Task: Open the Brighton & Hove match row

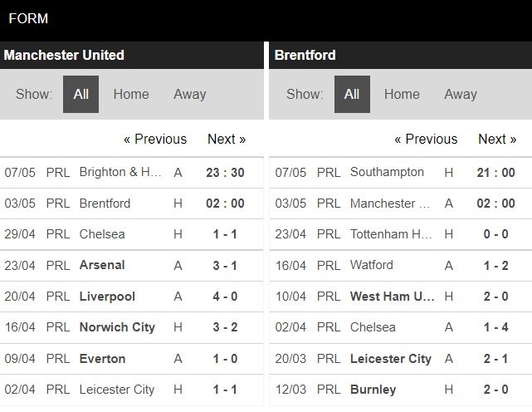Action: pyautogui.click(x=120, y=172)
